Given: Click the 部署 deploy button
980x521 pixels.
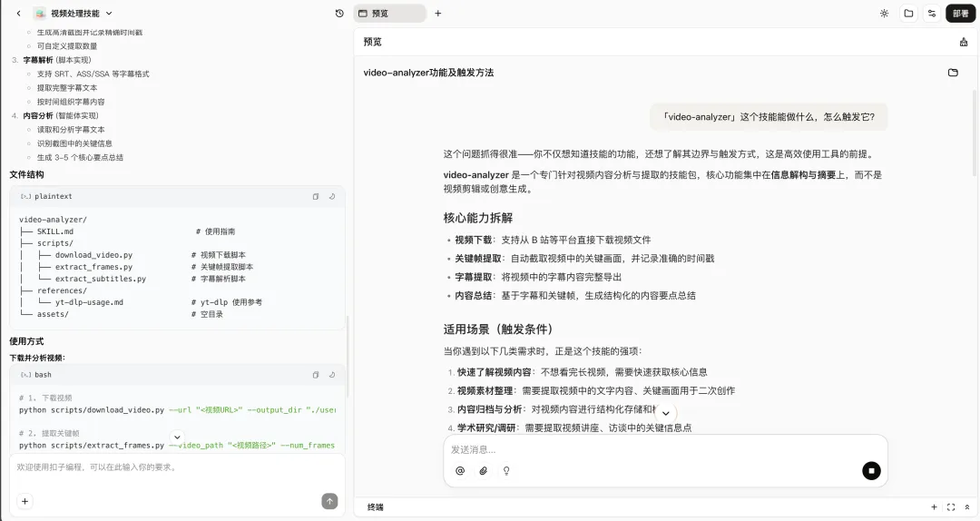Looking at the screenshot, I should click(961, 14).
